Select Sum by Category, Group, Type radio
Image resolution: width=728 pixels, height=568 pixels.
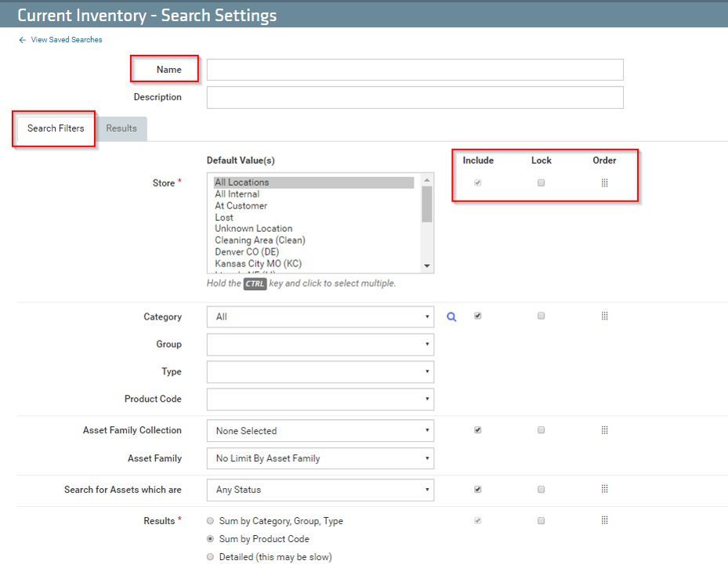(x=210, y=521)
